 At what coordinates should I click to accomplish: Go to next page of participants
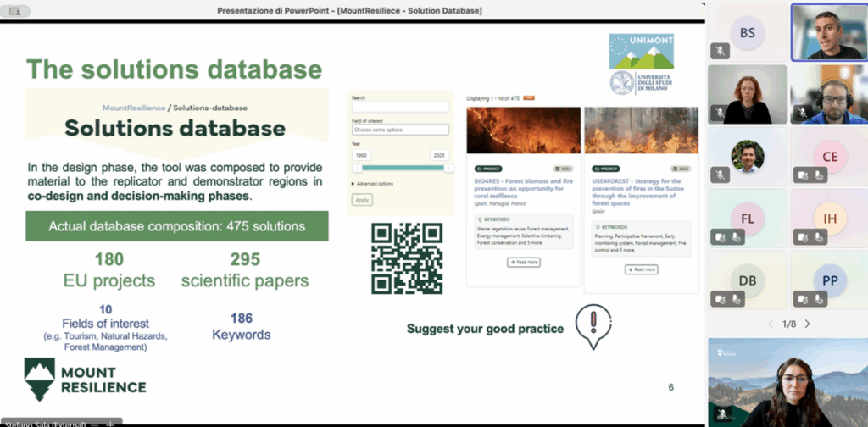pyautogui.click(x=807, y=324)
